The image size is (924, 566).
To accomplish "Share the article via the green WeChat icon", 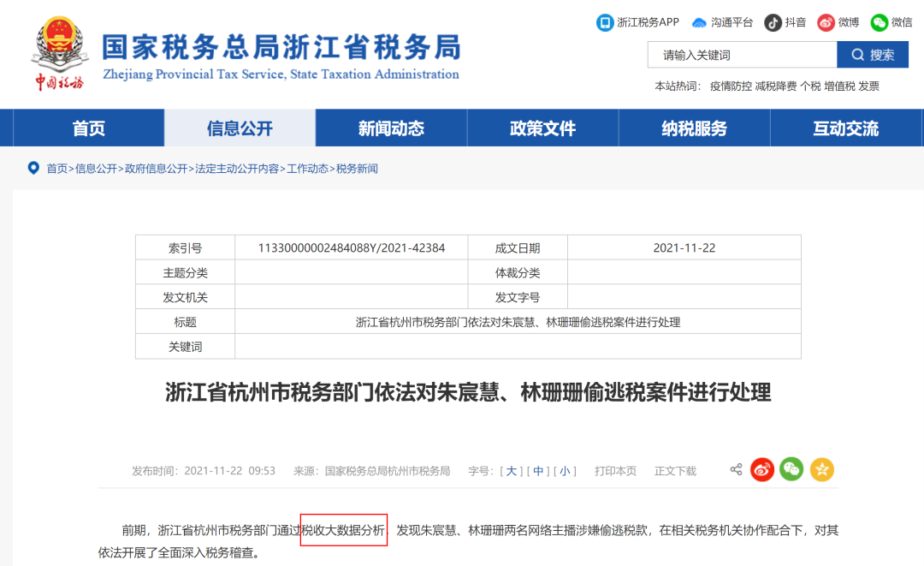I will coord(791,469).
